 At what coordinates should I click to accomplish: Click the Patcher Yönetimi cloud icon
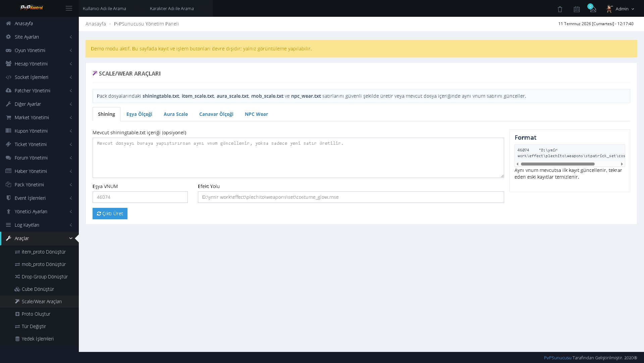pos(8,91)
